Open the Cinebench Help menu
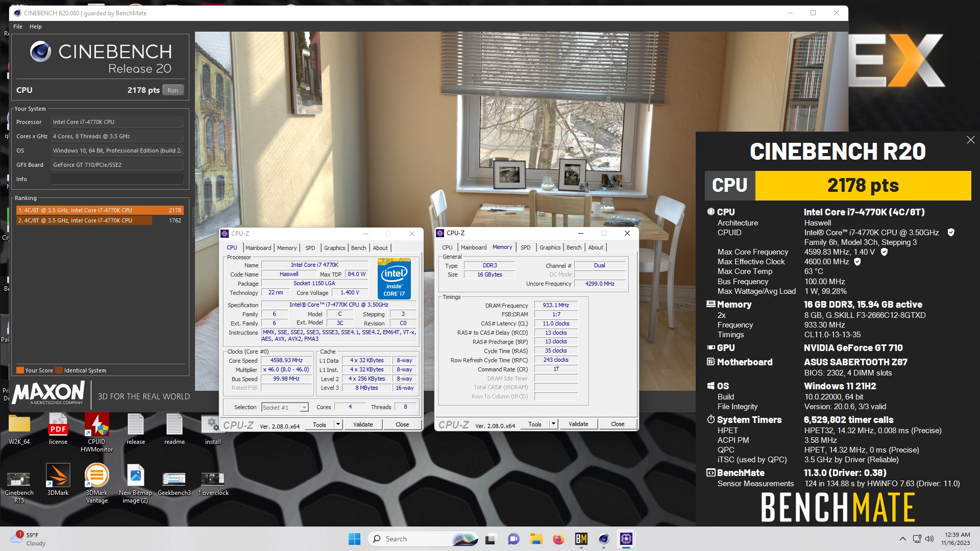 tap(35, 27)
